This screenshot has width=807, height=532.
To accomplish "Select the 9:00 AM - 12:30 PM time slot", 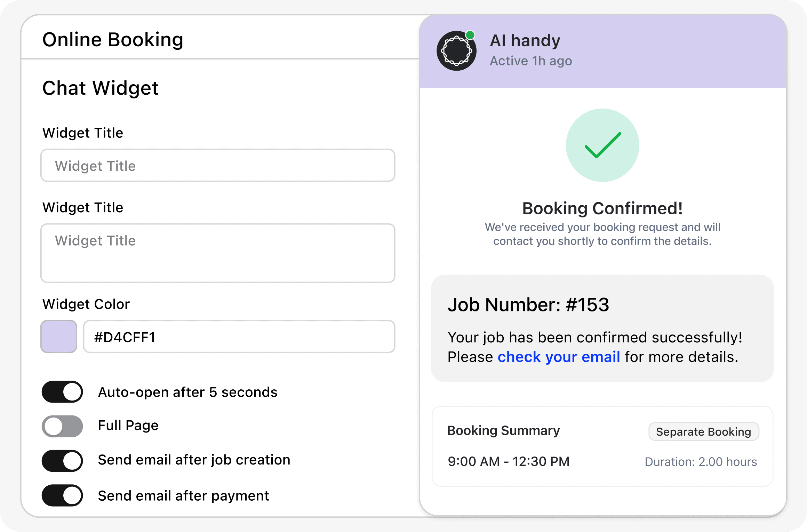I will pos(509,462).
